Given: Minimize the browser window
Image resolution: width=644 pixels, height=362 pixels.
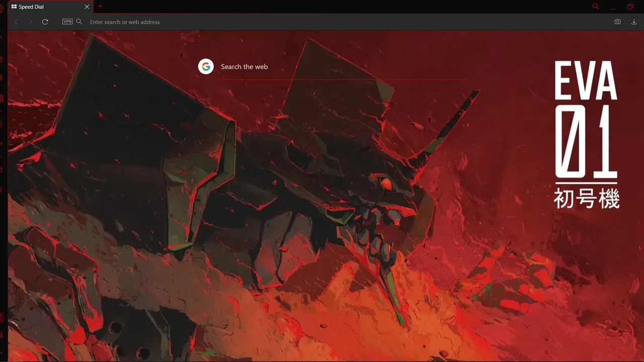Looking at the screenshot, I should (x=613, y=7).
